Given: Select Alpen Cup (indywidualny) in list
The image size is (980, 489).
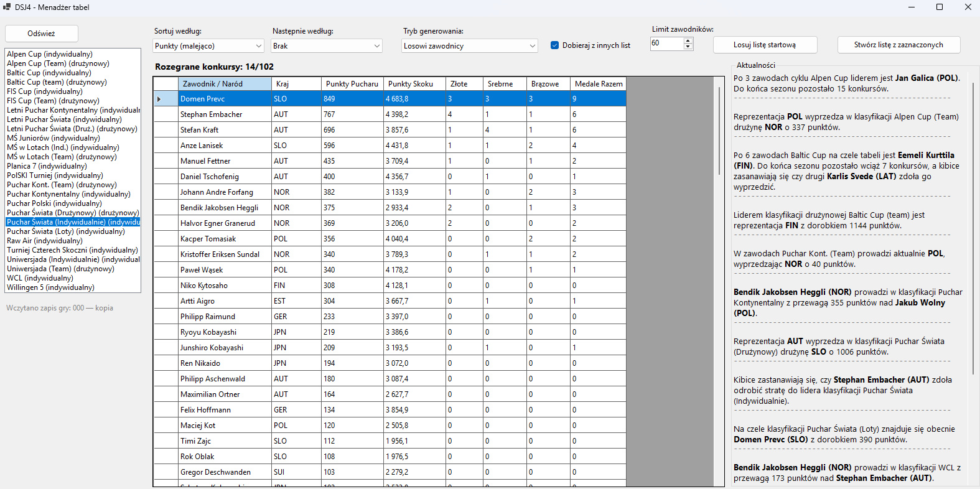Looking at the screenshot, I should 73,54.
